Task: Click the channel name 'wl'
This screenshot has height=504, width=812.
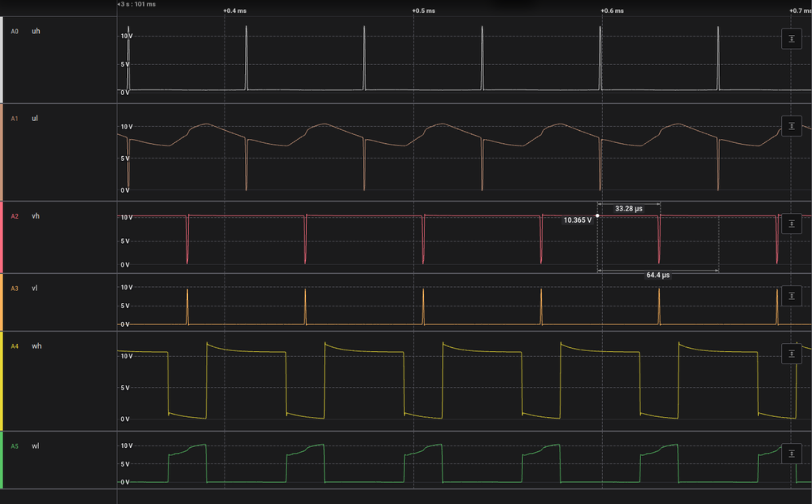Action: point(35,445)
